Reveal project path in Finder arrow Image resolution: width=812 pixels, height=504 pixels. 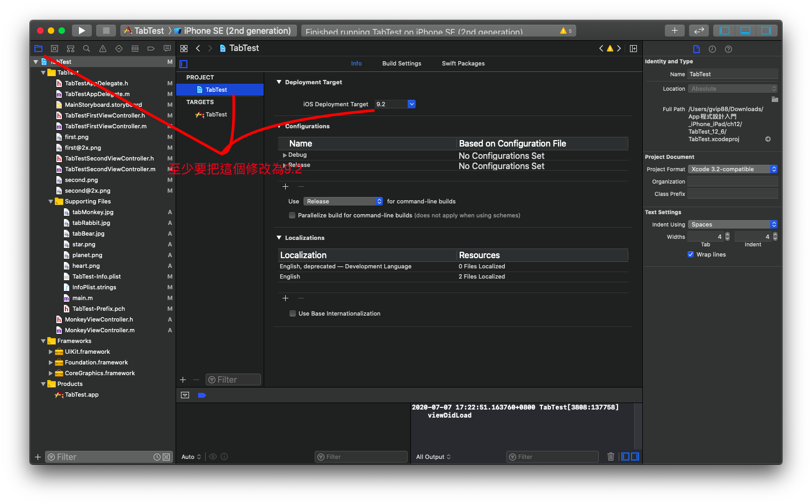coord(768,139)
